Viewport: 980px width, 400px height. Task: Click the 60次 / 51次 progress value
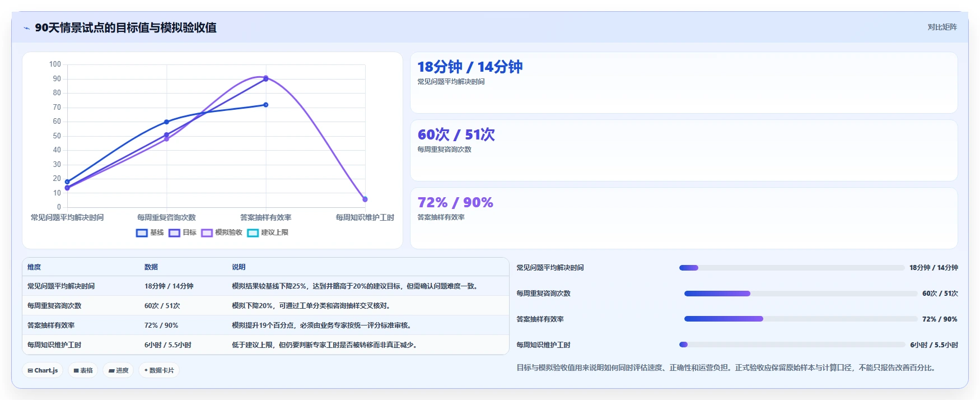[x=940, y=294]
